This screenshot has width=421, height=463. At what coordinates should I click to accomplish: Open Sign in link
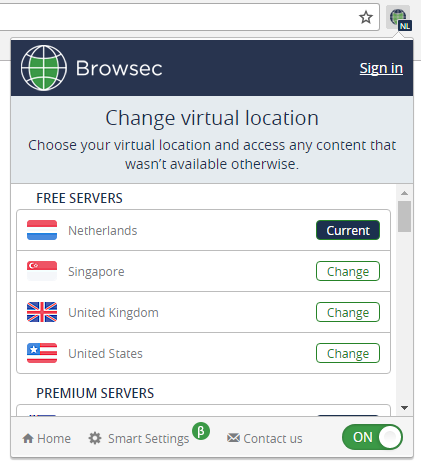click(381, 68)
